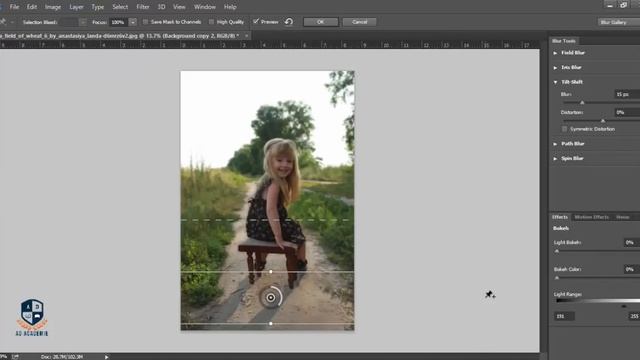
Task: Click the Light Bokeh slider handle
Action: tap(557, 251)
